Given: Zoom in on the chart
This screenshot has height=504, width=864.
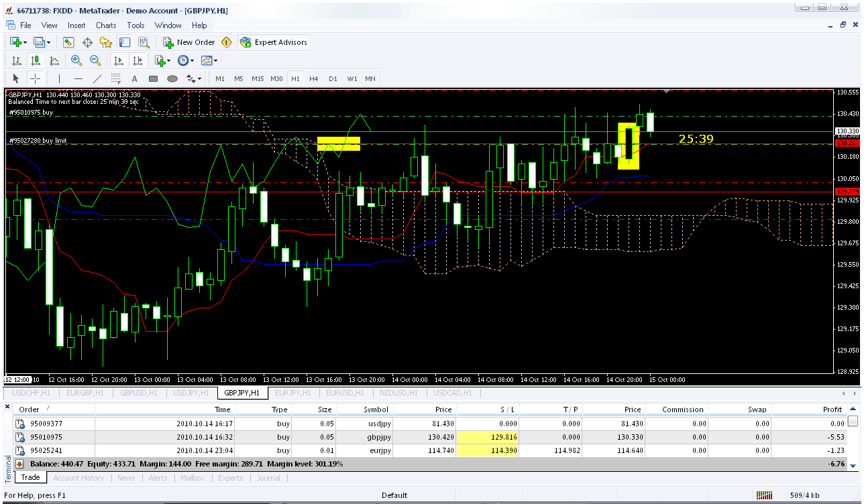Looking at the screenshot, I should (x=76, y=60).
